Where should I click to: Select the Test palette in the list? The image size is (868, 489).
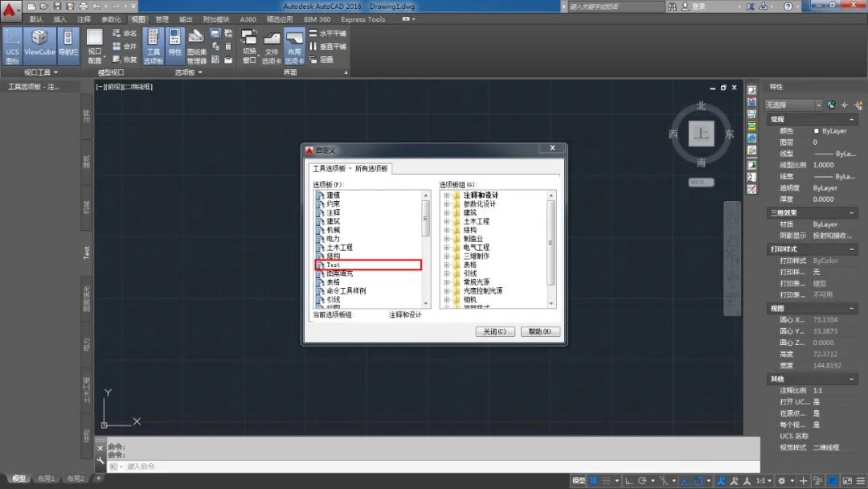pos(334,265)
